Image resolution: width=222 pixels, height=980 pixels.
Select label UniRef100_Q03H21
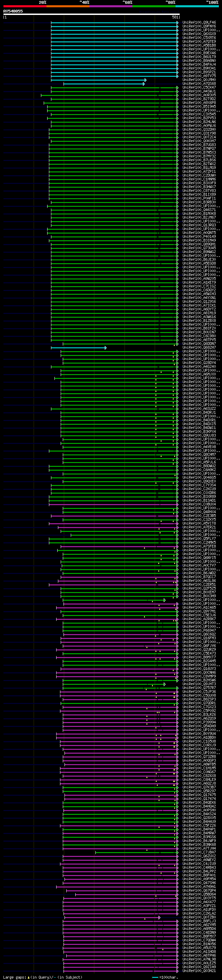pyautogui.click(x=199, y=971)
